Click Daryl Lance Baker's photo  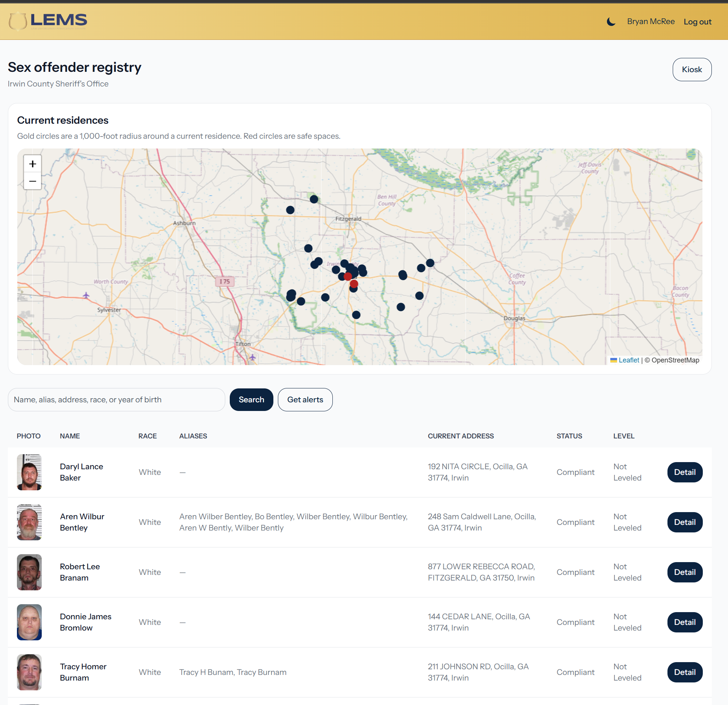coord(29,472)
